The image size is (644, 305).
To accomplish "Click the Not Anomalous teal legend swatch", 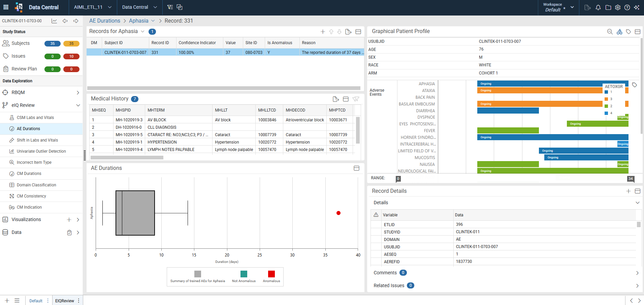I will [244, 274].
